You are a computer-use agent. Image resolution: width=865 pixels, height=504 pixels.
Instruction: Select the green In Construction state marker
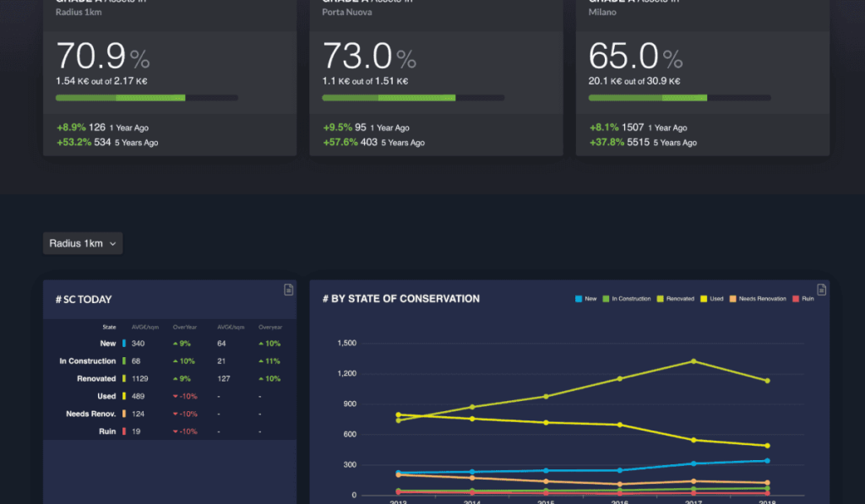click(x=123, y=360)
